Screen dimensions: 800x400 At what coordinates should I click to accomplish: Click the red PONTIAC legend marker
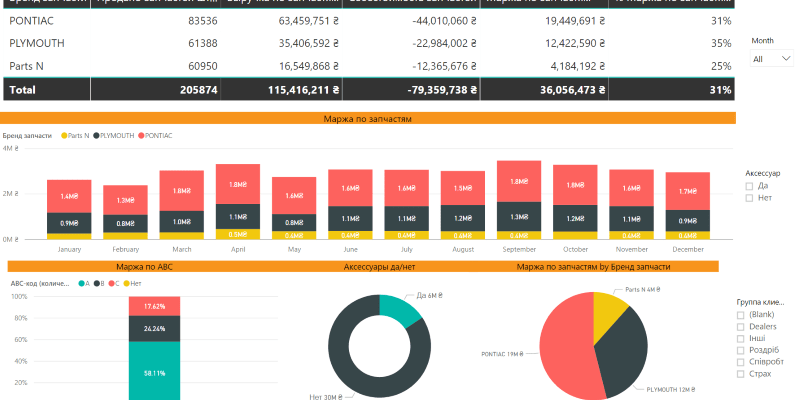point(141,136)
